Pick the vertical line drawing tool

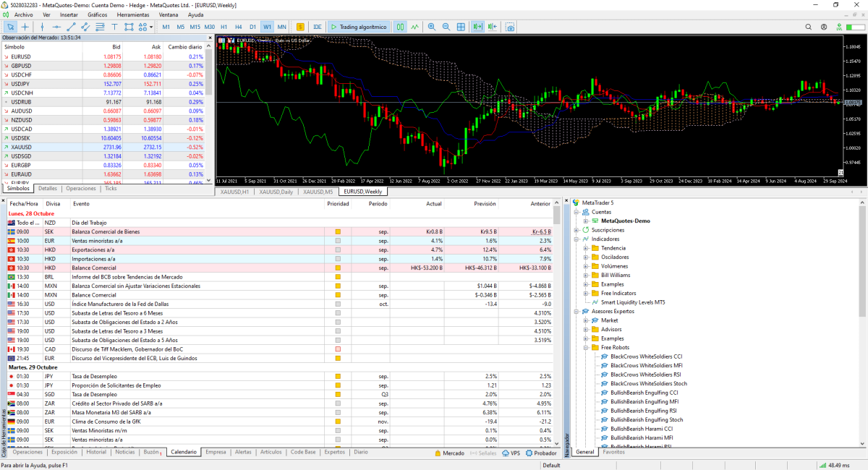point(42,27)
